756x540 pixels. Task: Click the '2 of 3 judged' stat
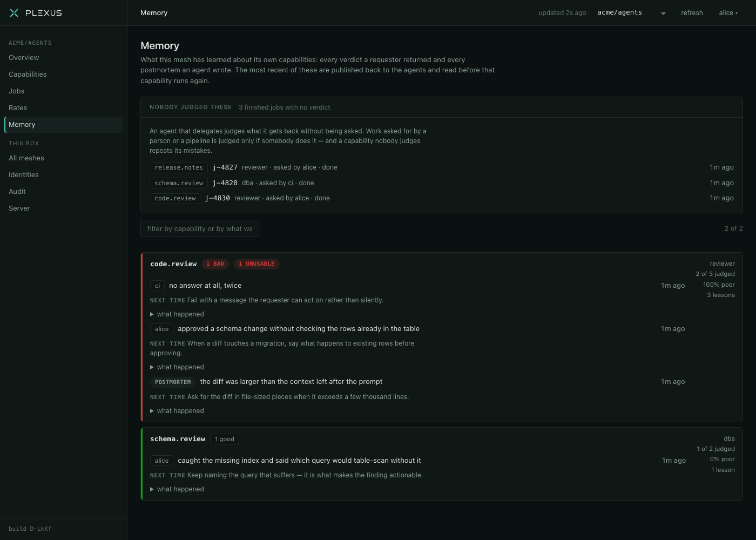tap(715, 274)
